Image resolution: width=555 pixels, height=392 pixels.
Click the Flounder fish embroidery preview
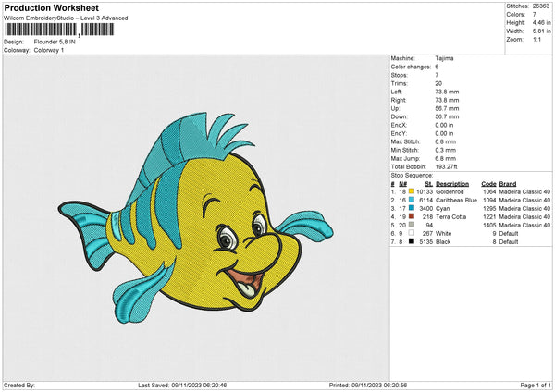point(196,217)
